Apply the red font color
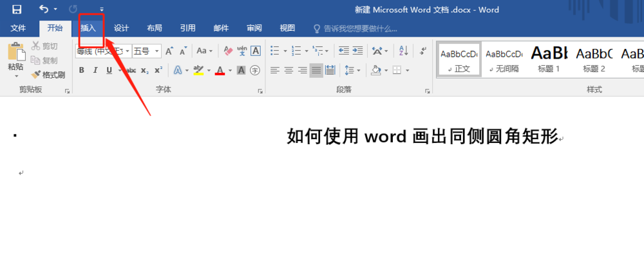Image resolution: width=644 pixels, height=255 pixels. 220,70
